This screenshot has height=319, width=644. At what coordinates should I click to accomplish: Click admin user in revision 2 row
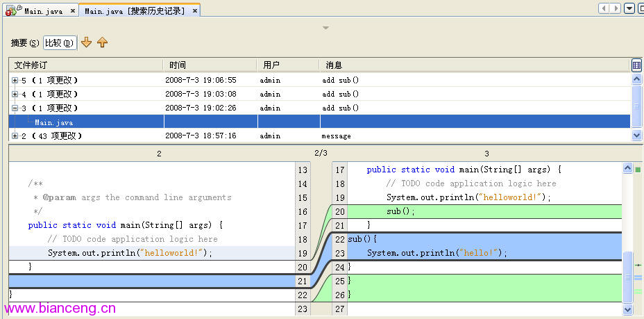click(x=270, y=136)
